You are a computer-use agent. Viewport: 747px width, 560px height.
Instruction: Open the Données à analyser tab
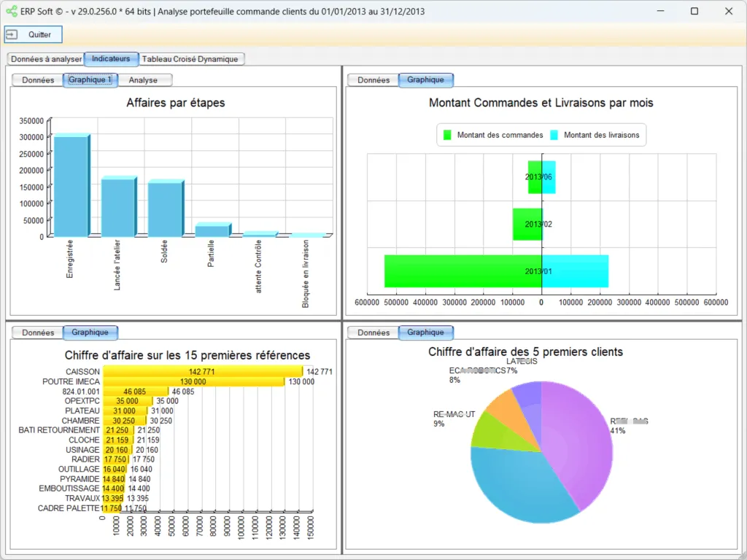click(x=46, y=59)
